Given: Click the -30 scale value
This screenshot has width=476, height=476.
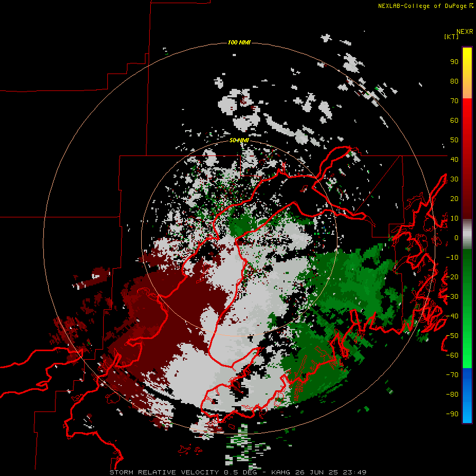Looking at the screenshot, I should click(x=452, y=297).
